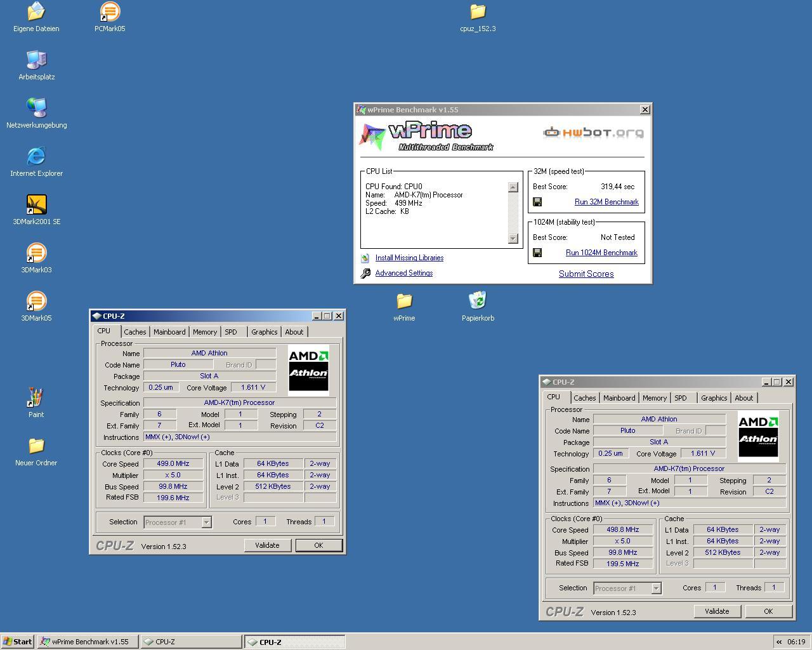The width and height of the screenshot is (812, 650).
Task: Click save icon beside Run 1024M Benchmark
Action: pyautogui.click(x=537, y=253)
